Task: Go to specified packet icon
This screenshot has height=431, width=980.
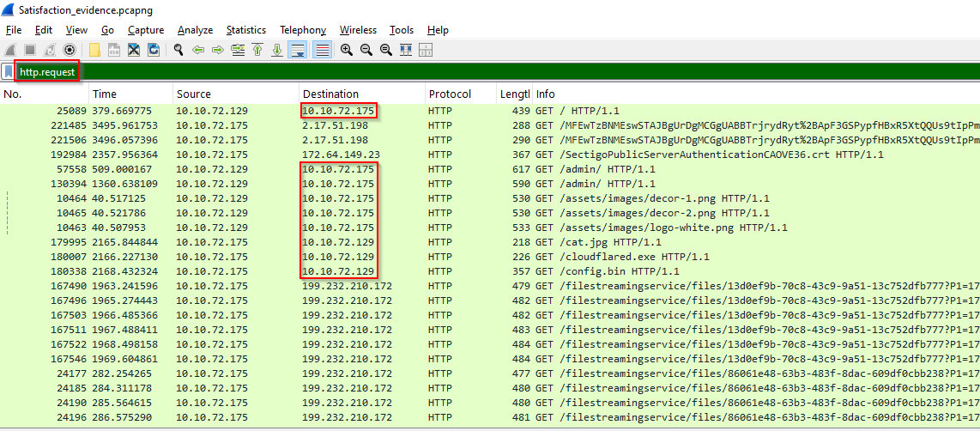Action: (x=238, y=50)
